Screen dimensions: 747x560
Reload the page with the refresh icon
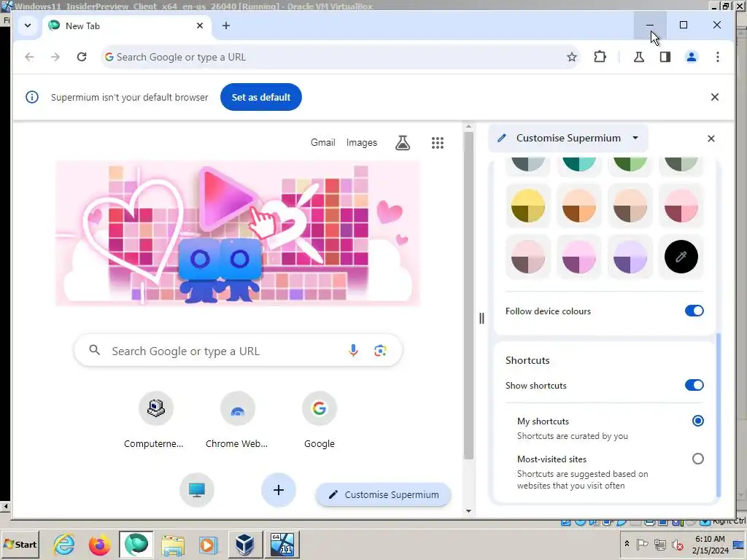[x=82, y=57]
